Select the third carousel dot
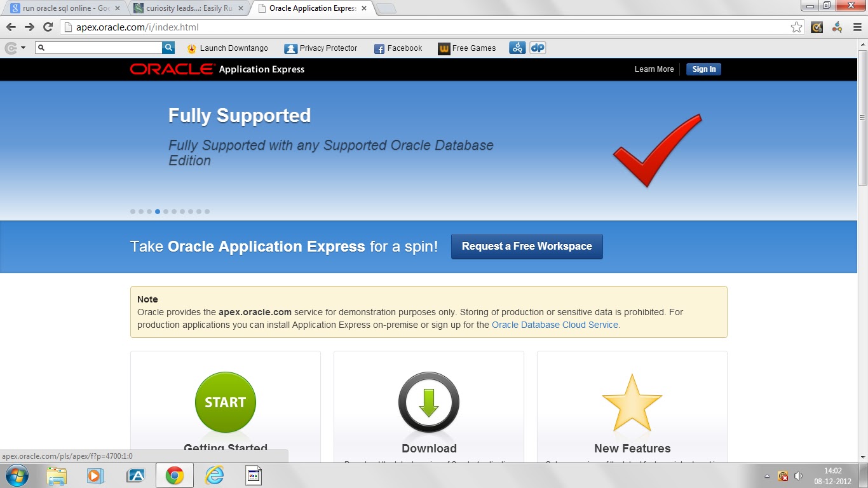The width and height of the screenshot is (868, 488). (149, 212)
